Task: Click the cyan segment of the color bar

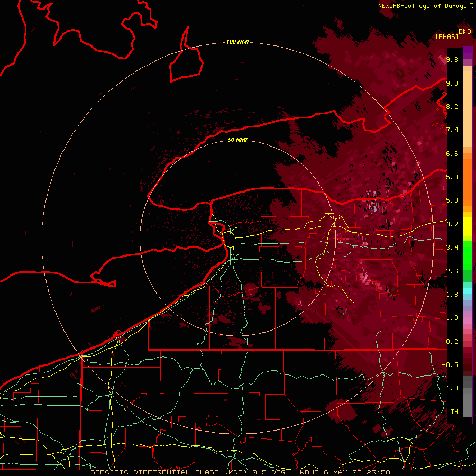Action: (x=467, y=291)
